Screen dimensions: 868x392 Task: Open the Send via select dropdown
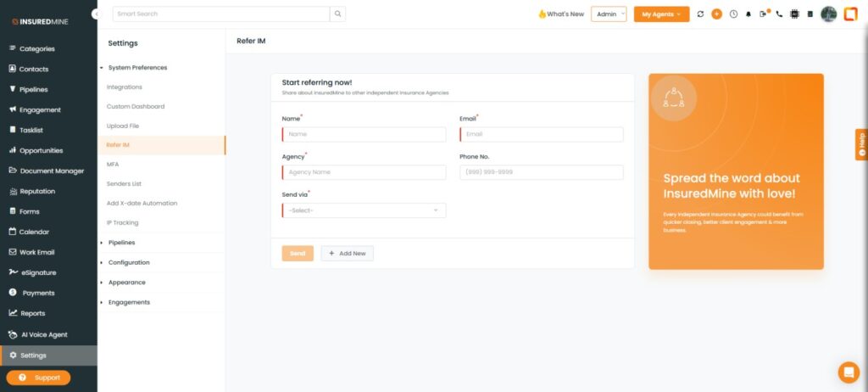[364, 210]
